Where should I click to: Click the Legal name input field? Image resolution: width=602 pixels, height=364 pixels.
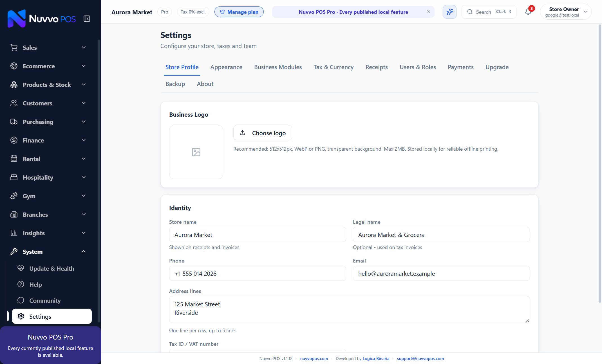tap(441, 234)
